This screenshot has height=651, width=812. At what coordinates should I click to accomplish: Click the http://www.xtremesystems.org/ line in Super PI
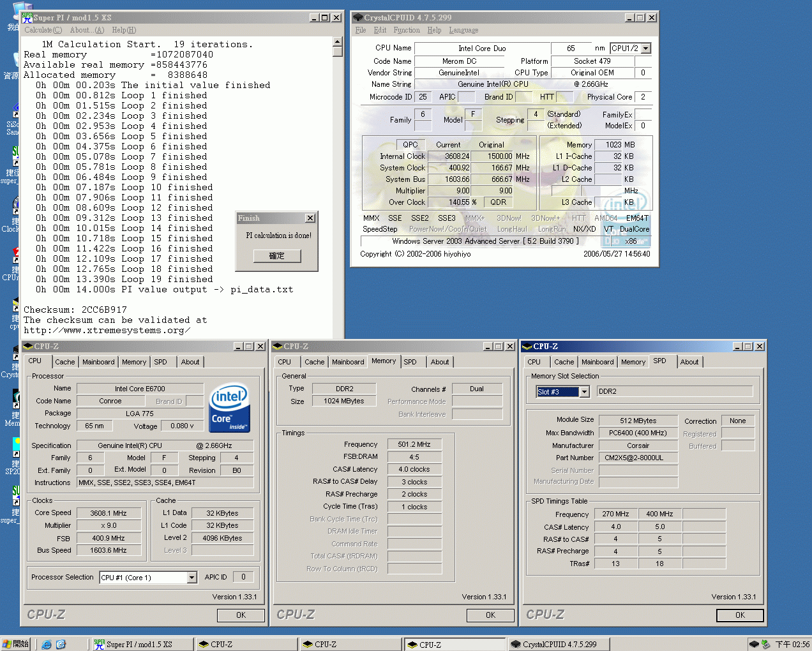pyautogui.click(x=107, y=331)
